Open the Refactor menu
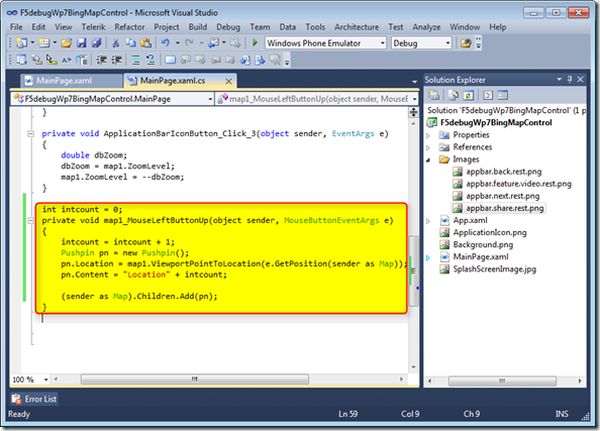600x431 pixels. point(129,27)
